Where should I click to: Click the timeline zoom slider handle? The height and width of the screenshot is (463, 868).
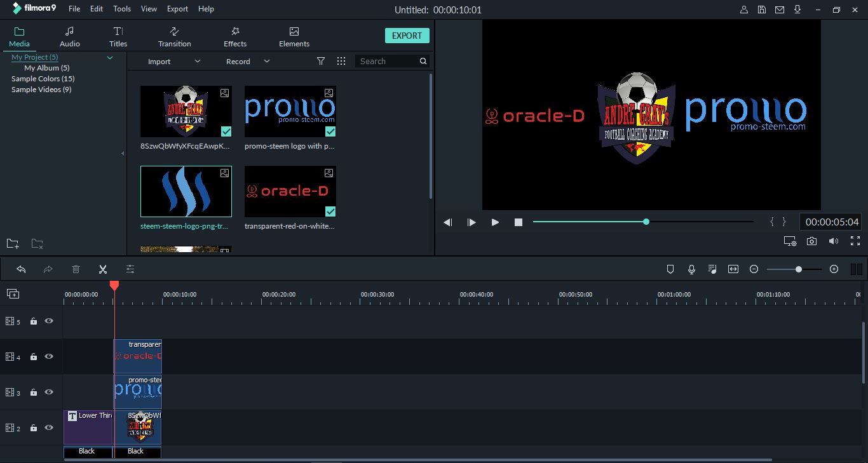tap(799, 269)
